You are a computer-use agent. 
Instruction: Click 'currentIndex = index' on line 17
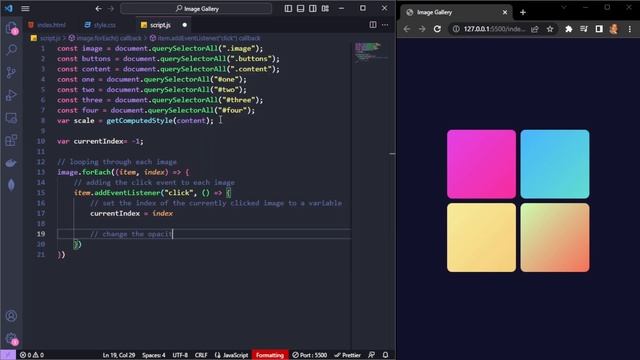pos(131,213)
